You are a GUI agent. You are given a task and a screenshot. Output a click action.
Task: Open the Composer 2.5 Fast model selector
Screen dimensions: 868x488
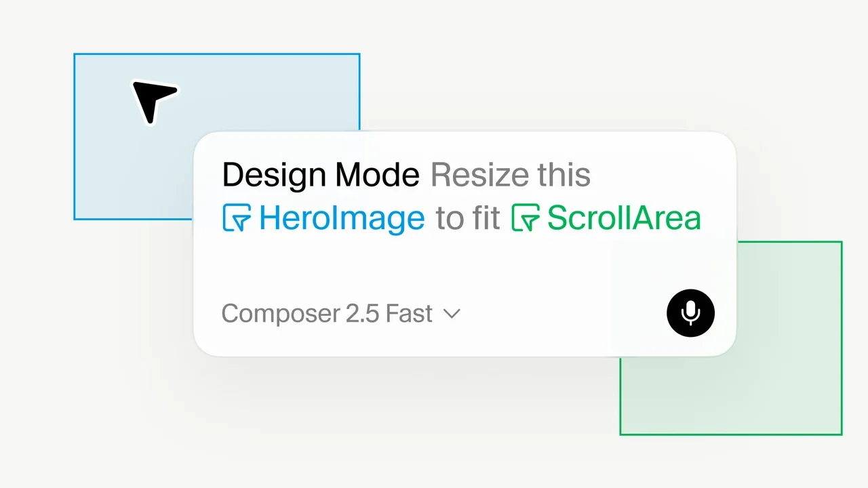click(341, 313)
